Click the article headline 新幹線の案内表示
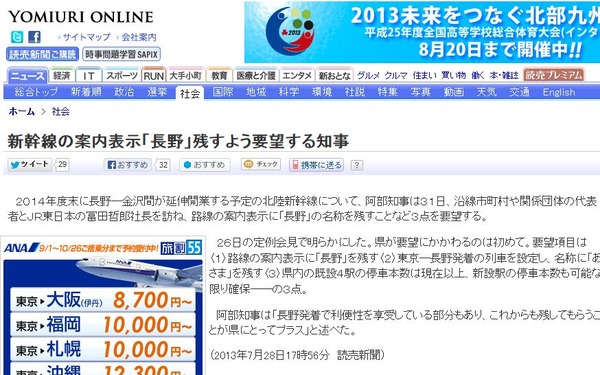Viewport: 600px width, 375px height. [178, 141]
